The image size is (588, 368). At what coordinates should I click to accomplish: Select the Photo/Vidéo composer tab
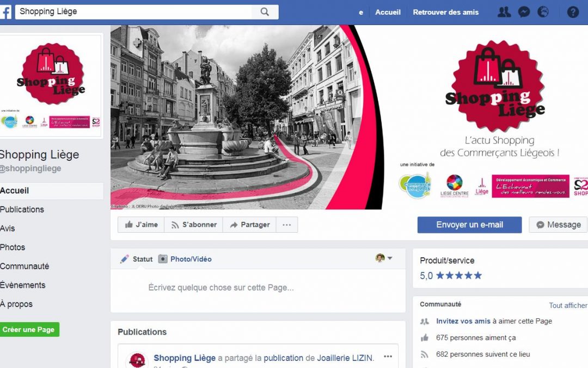pyautogui.click(x=185, y=259)
